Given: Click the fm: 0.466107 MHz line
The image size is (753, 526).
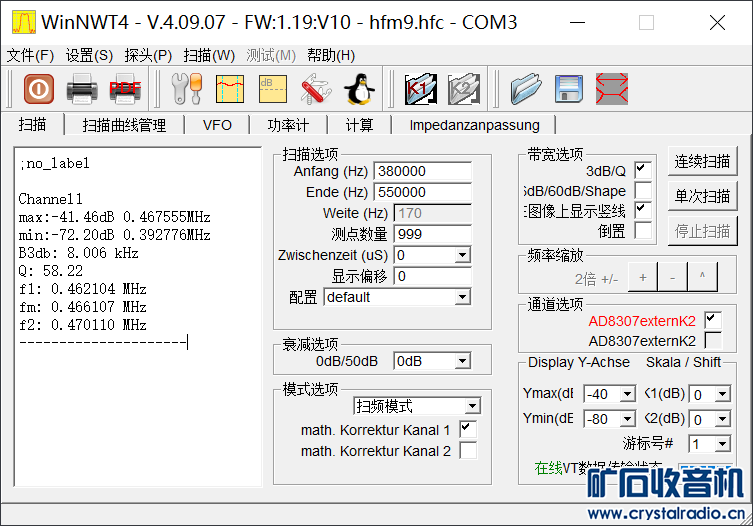Looking at the screenshot, I should click(x=83, y=307).
